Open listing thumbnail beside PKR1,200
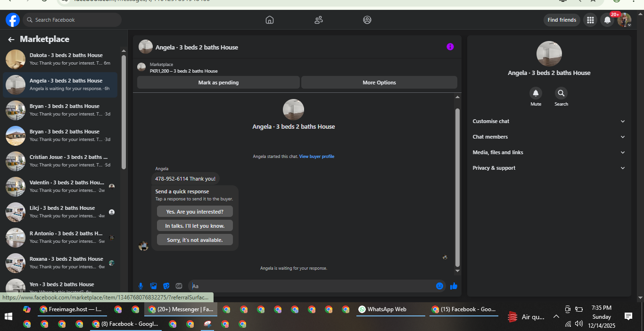The height and width of the screenshot is (331, 644). pyautogui.click(x=141, y=67)
